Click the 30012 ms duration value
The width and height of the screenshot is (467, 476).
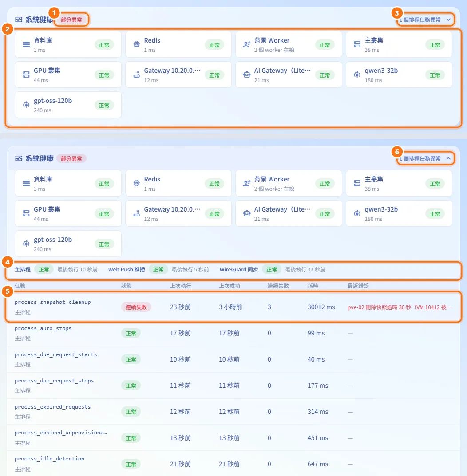coord(321,307)
